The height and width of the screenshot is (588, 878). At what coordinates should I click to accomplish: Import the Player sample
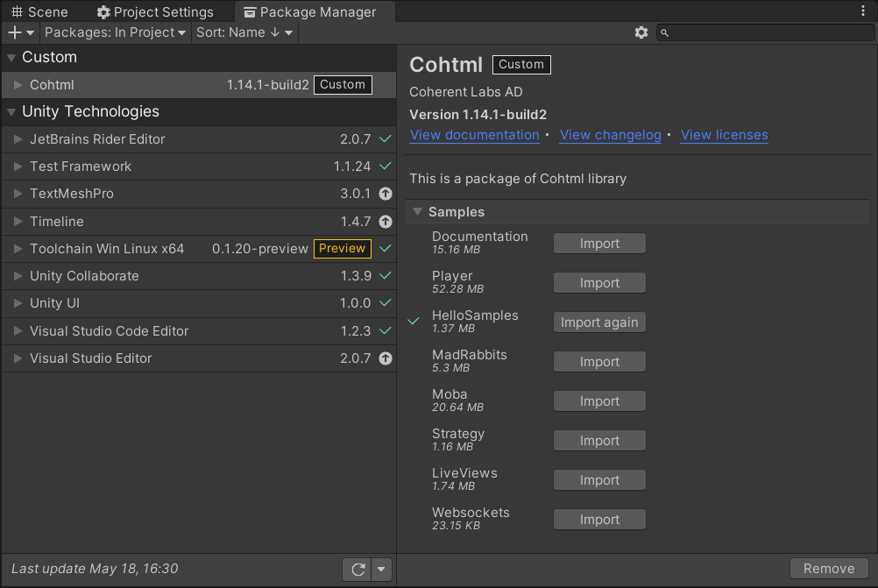(x=599, y=283)
